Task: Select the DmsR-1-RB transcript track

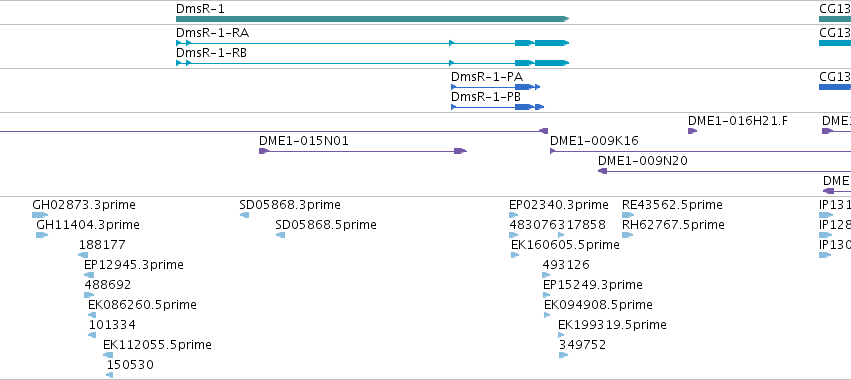Action: [x=372, y=63]
